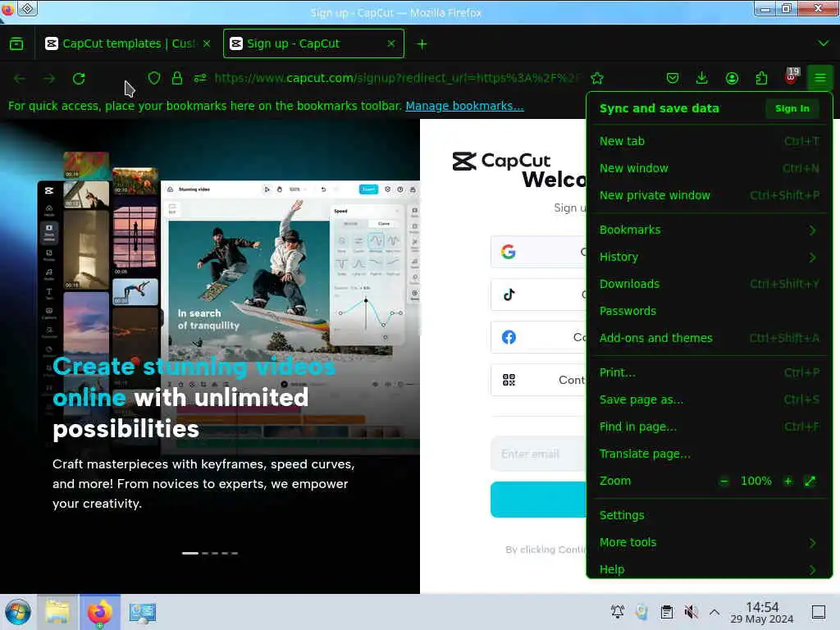Reload the current page
840x630 pixels.
pyautogui.click(x=79, y=79)
